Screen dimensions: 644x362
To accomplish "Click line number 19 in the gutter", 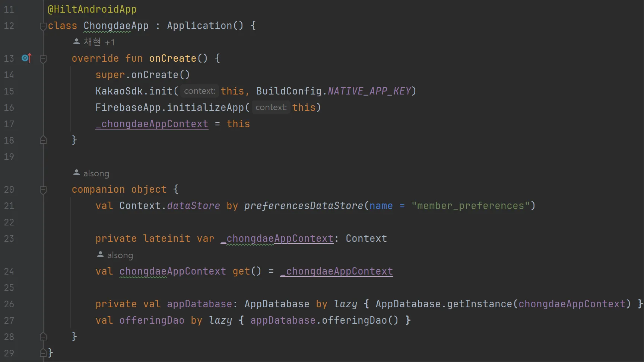I will coord(9,157).
